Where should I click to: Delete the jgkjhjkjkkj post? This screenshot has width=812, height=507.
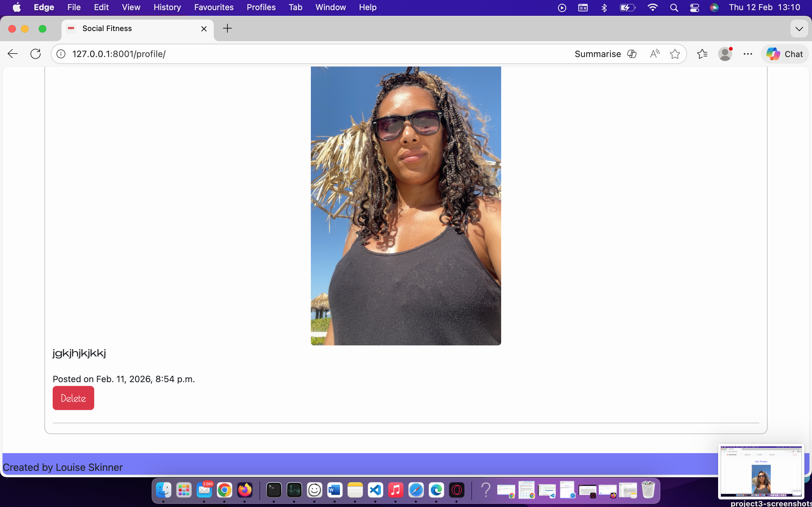(x=73, y=398)
